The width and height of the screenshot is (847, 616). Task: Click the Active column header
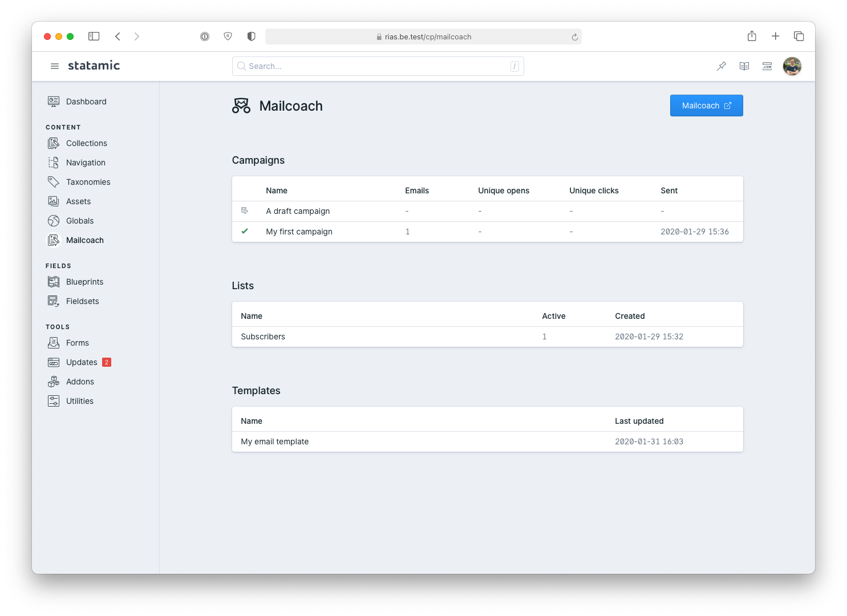click(x=554, y=316)
